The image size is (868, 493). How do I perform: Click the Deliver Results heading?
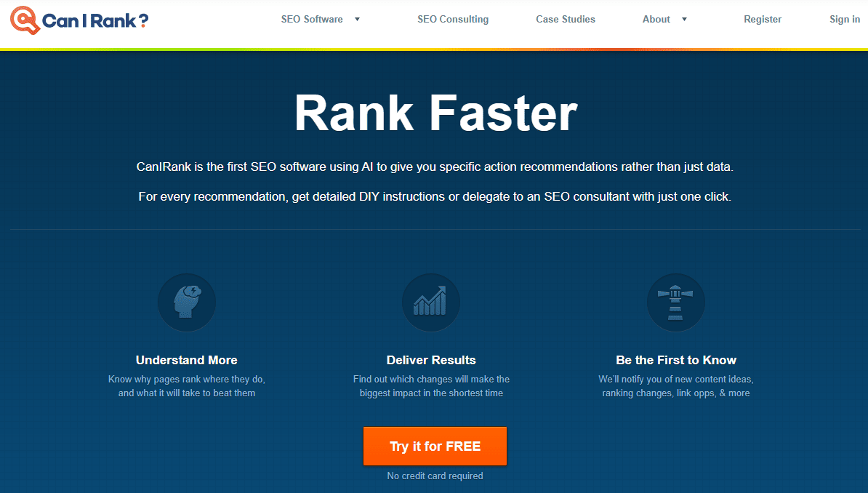431,360
